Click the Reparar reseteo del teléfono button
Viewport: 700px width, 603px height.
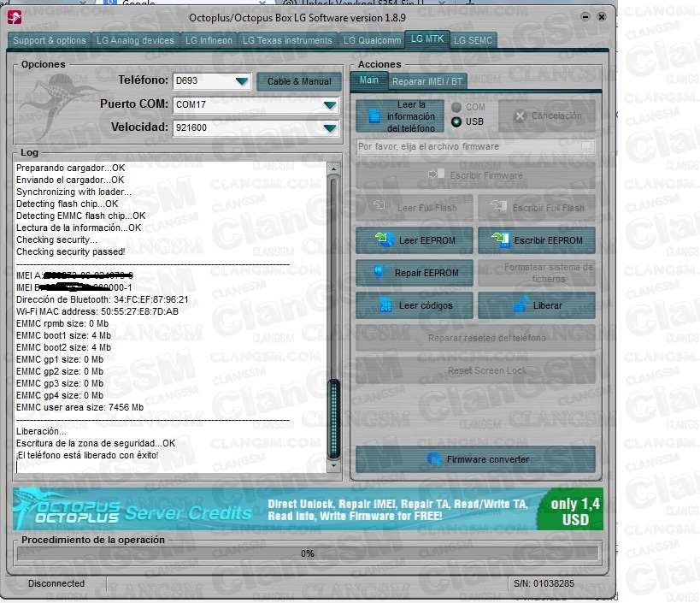coord(475,338)
